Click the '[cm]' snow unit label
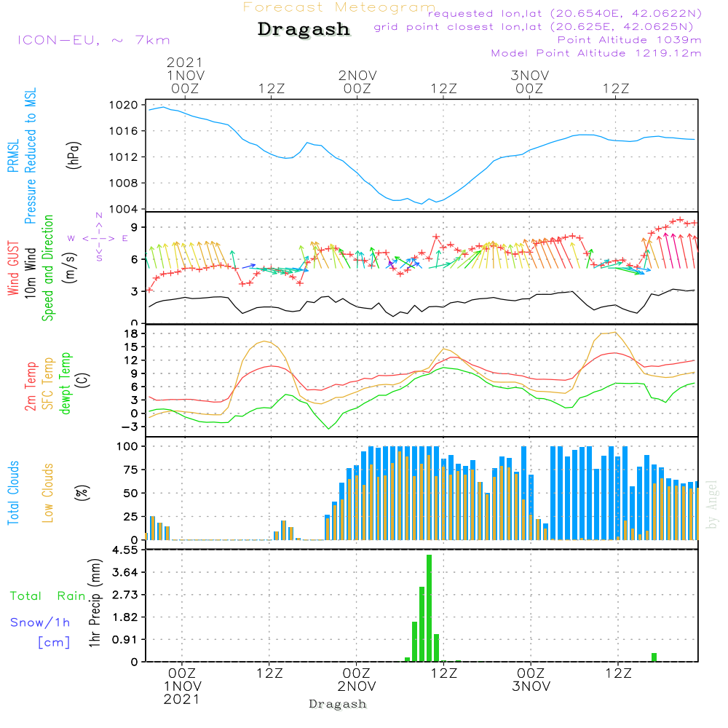Image resolution: width=728 pixels, height=728 pixels. point(54,642)
